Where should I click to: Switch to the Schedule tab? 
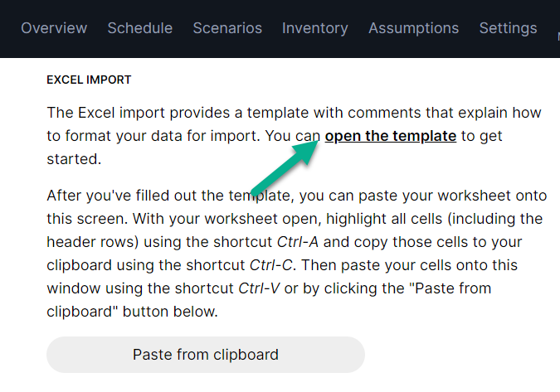tap(140, 28)
